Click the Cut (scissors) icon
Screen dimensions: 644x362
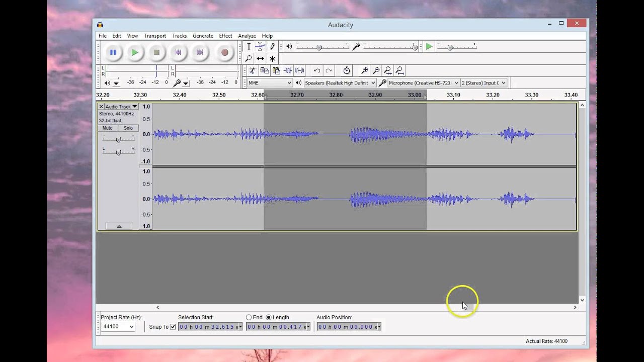(253, 70)
